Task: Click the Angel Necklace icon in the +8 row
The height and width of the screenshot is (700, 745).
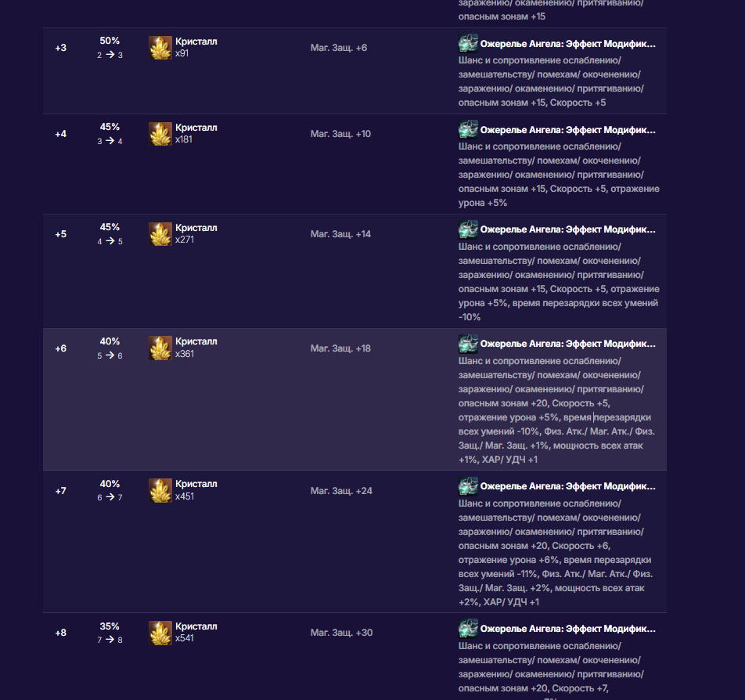Action: (468, 628)
